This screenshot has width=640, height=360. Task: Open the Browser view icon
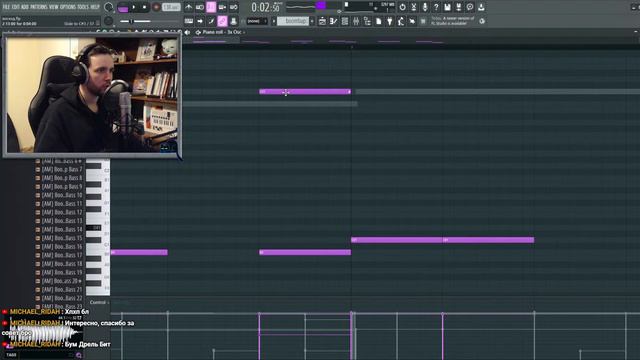[x=367, y=21]
